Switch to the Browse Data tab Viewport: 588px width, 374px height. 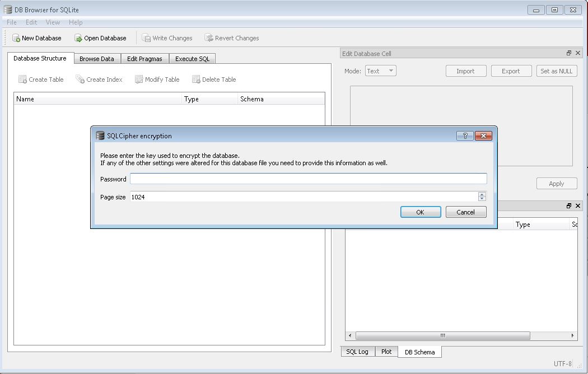point(97,58)
